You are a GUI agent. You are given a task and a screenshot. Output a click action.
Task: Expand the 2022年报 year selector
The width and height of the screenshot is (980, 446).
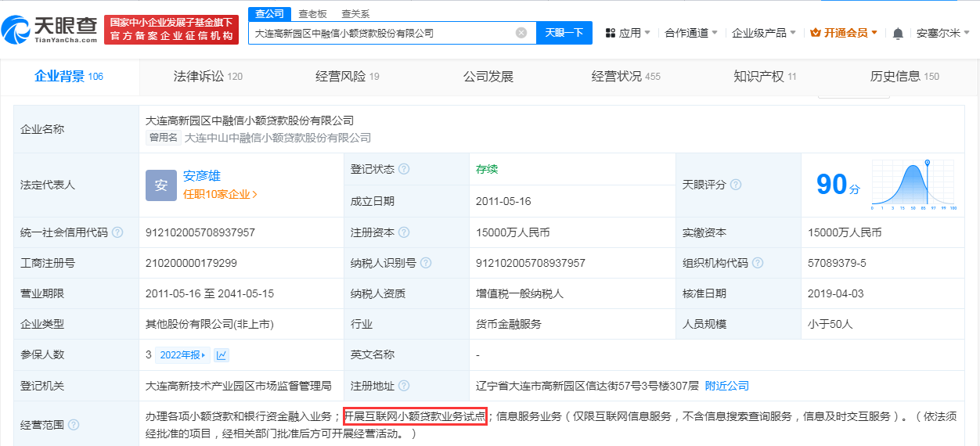[x=182, y=355]
